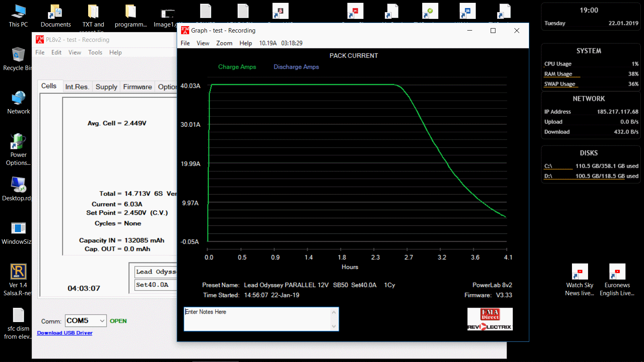644x362 pixels.
Task: Open the Network desktop icon
Action: tap(18, 99)
